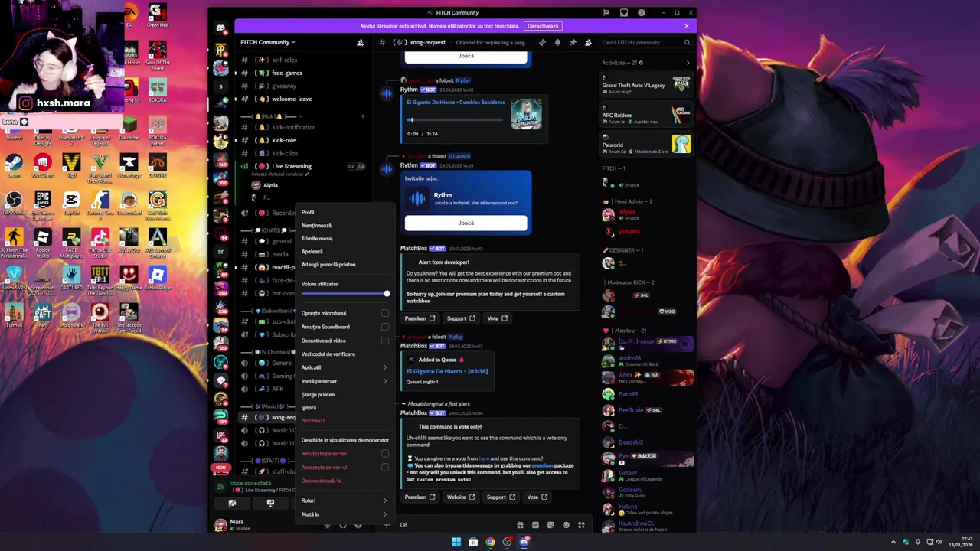Click the plus attachment button in message bar
Viewport: 980px width, 551px height.
click(386, 525)
